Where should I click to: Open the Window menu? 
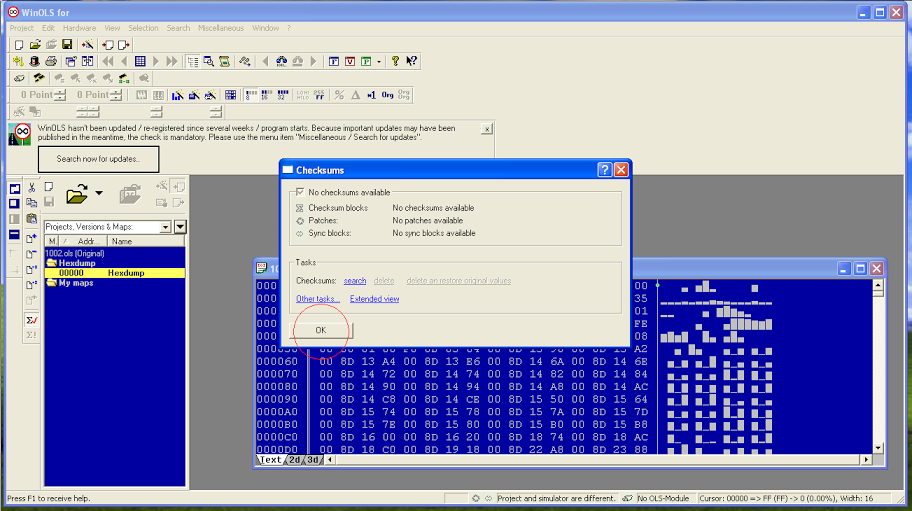tap(265, 28)
